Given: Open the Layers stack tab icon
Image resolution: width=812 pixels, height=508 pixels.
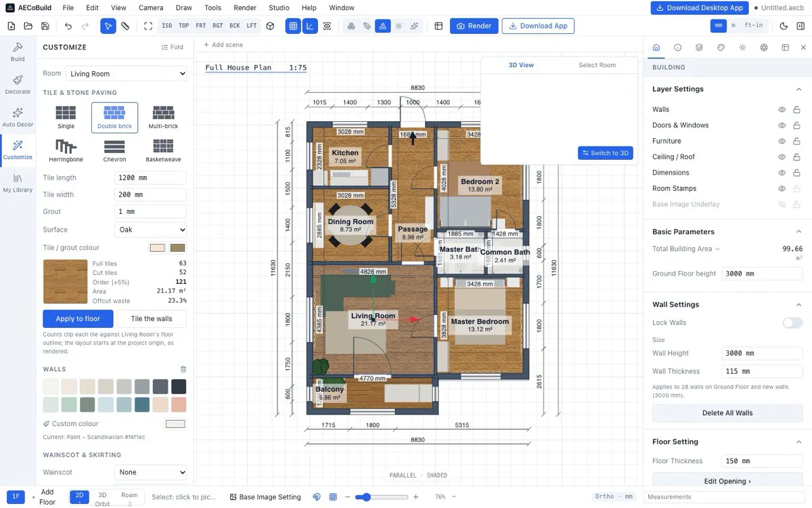Looking at the screenshot, I should [x=699, y=47].
